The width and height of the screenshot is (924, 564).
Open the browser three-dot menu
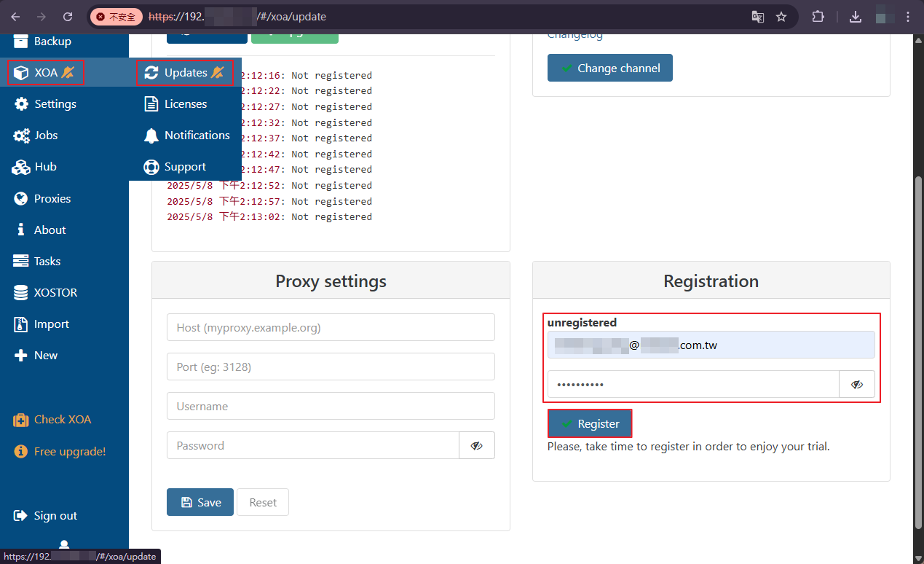908,16
